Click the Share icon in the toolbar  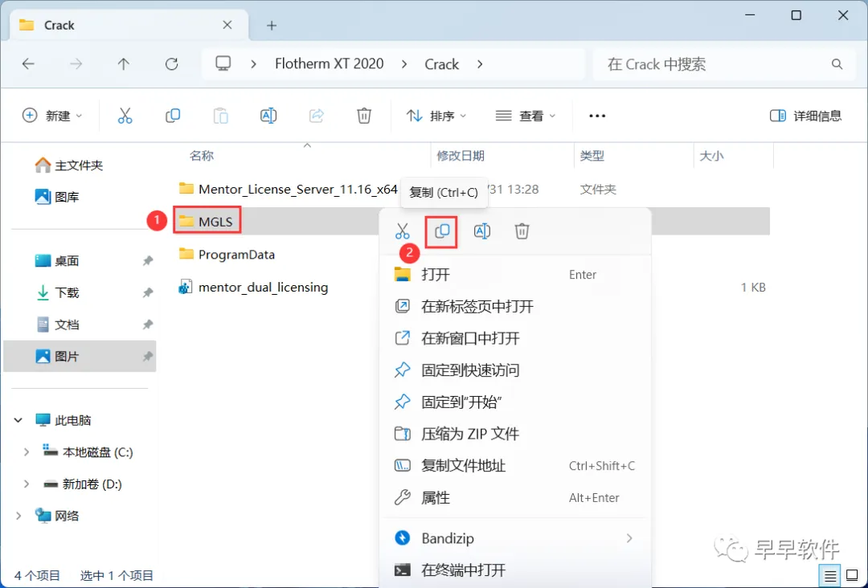[316, 116]
